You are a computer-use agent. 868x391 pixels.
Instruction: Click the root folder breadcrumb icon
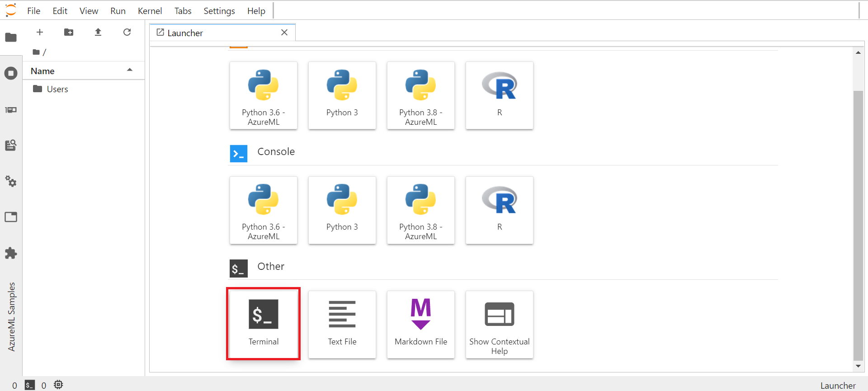click(x=36, y=52)
